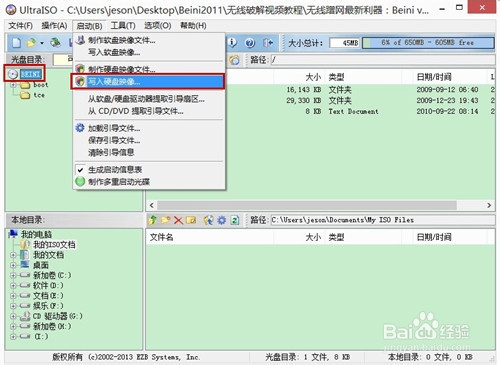
Task: Click the floppy icon beside 制作软盘映像文件
Action: [80, 40]
